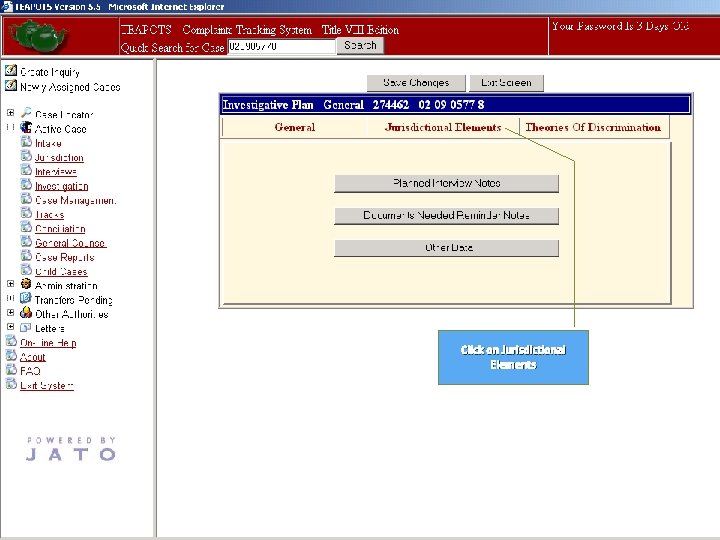The width and height of the screenshot is (720, 540).
Task: Click the General Counsel folder icon
Action: point(26,242)
